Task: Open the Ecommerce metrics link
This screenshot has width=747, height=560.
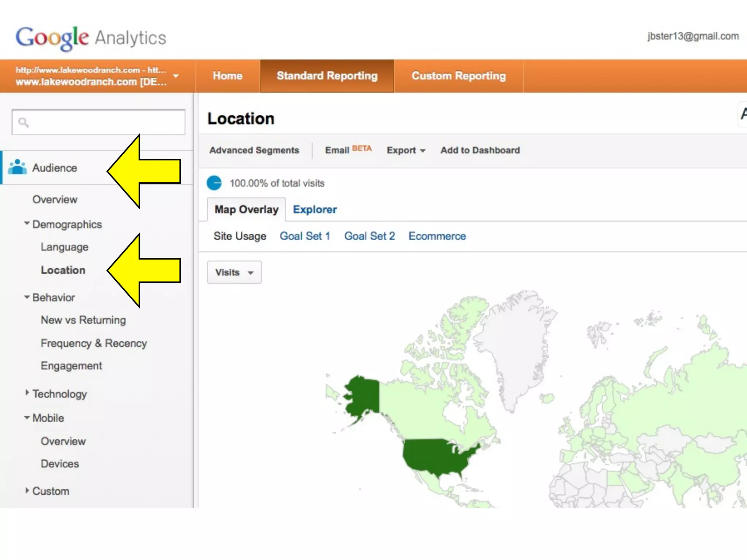Action: coord(437,236)
